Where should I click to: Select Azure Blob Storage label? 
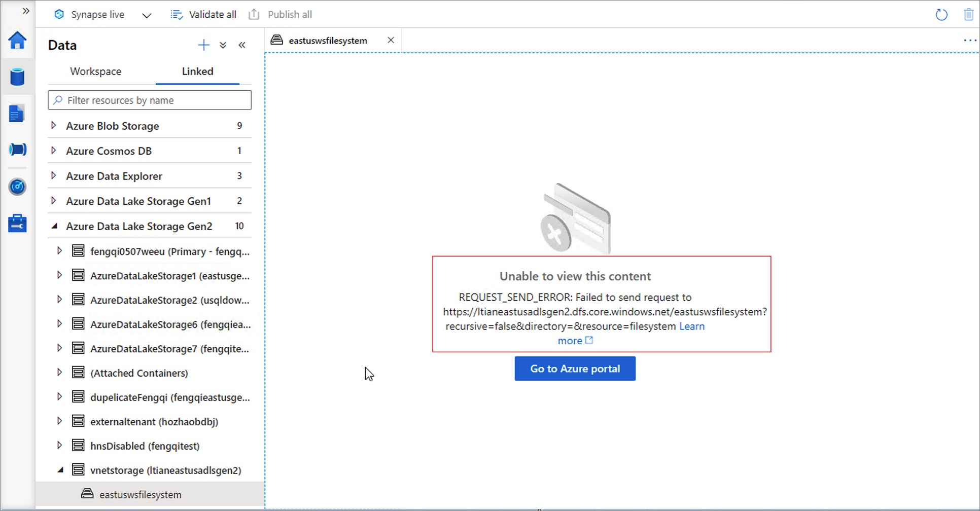[113, 126]
